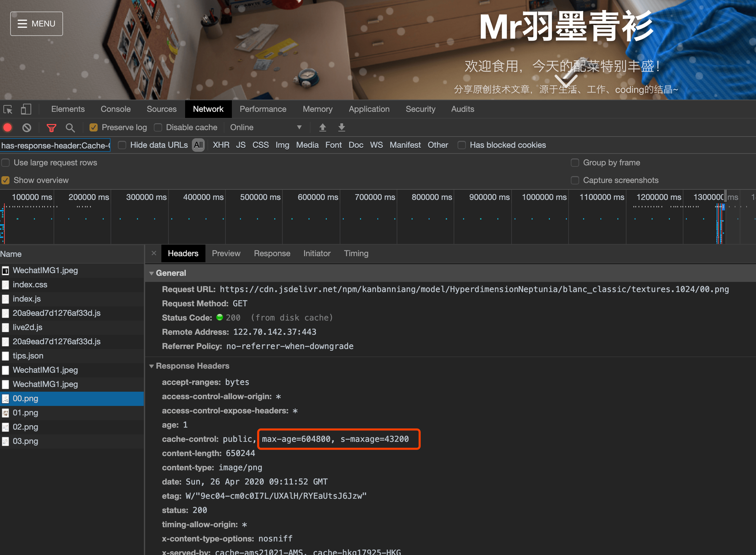Import a HAR file

(x=322, y=127)
